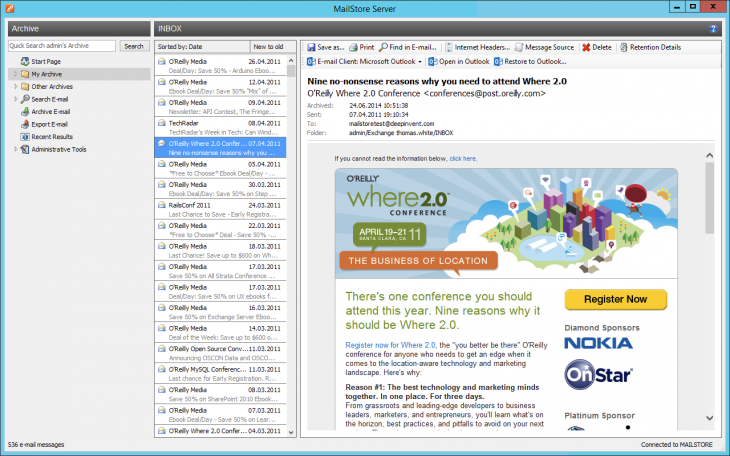The height and width of the screenshot is (456, 730).
Task: Delete the selected message
Action: tap(597, 47)
